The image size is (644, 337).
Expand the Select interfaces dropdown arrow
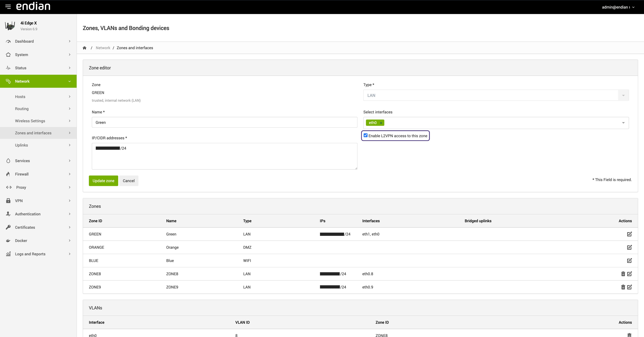pyautogui.click(x=623, y=123)
